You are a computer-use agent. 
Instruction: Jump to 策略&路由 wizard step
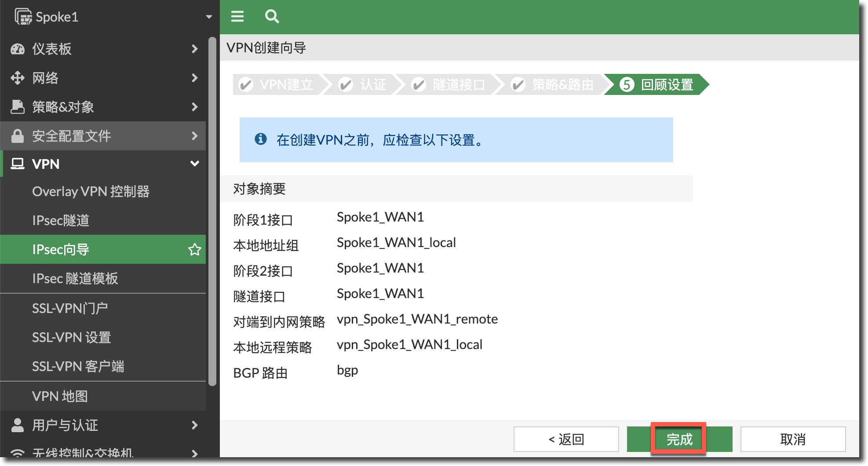click(553, 84)
